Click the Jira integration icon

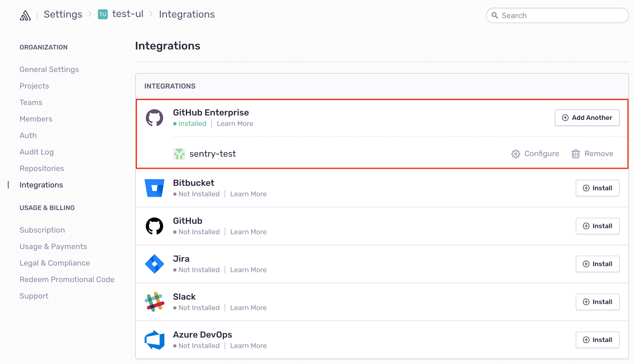(x=155, y=263)
